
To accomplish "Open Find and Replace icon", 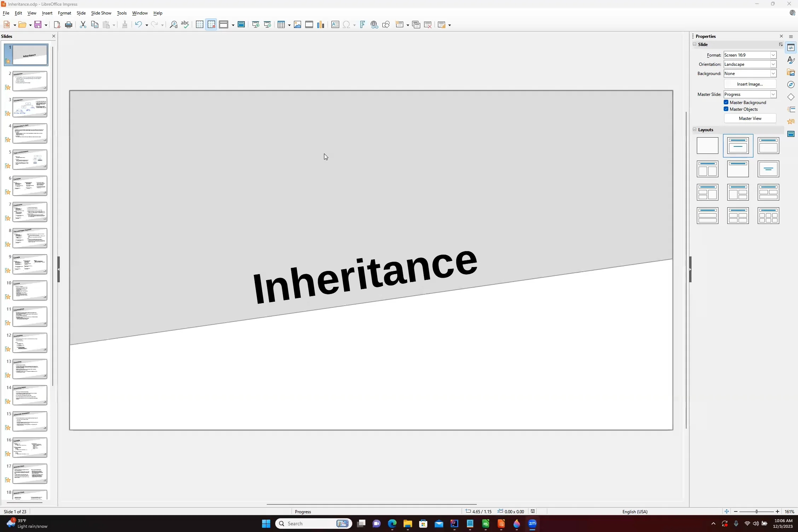I will [173, 24].
